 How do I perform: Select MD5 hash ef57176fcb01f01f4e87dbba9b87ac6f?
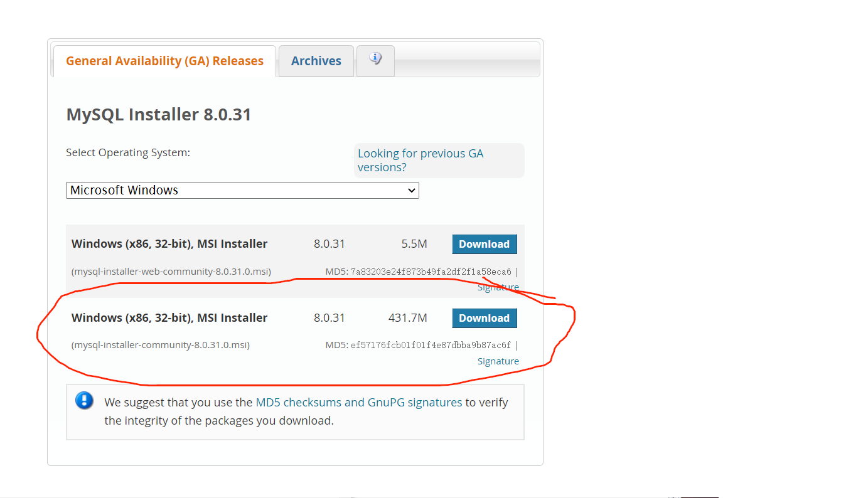(431, 345)
